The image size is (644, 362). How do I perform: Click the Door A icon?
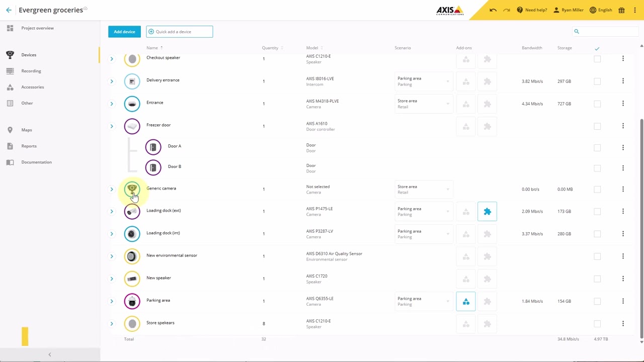click(153, 147)
